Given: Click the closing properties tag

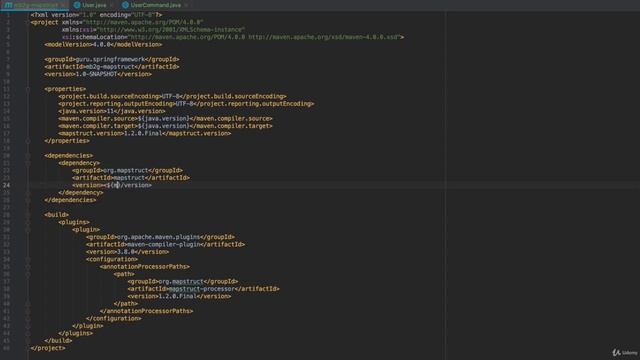Looking at the screenshot, I should tap(67, 141).
